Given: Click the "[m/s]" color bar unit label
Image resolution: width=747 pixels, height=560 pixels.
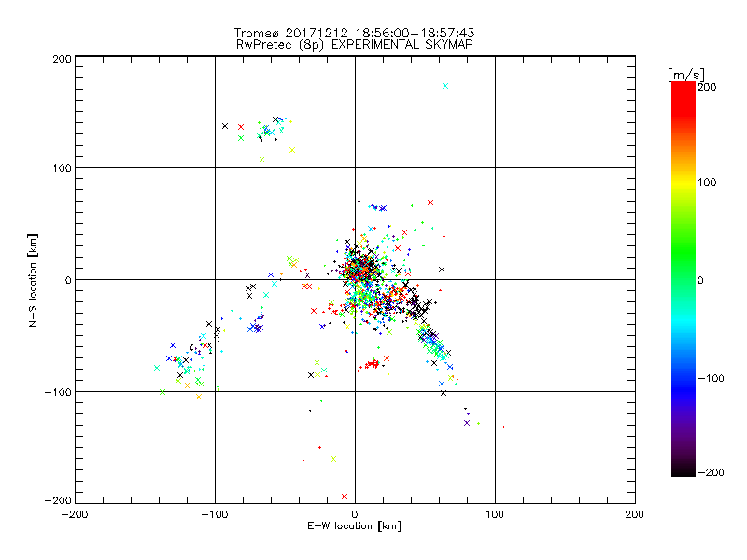Looking at the screenshot, I should 686,75.
